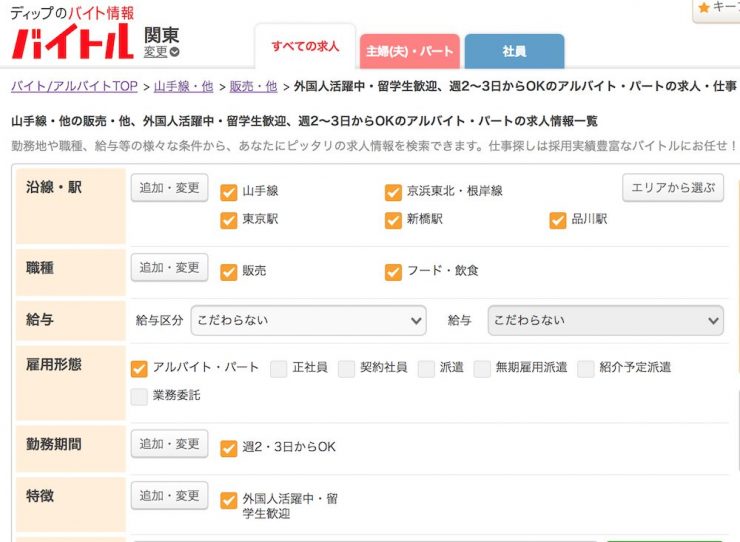The image size is (740, 542).
Task: Click 追加・変更 in the 沿線・駅 row
Action: [x=169, y=188]
